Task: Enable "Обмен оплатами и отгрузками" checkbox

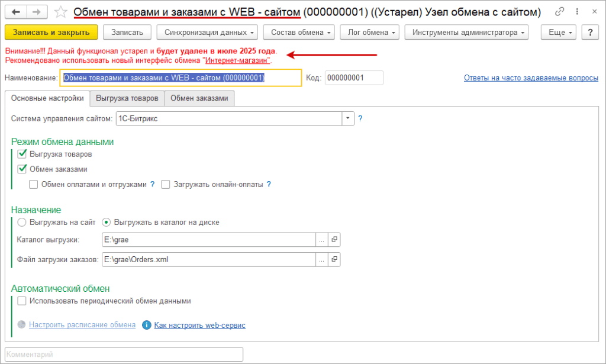Action: coord(34,184)
